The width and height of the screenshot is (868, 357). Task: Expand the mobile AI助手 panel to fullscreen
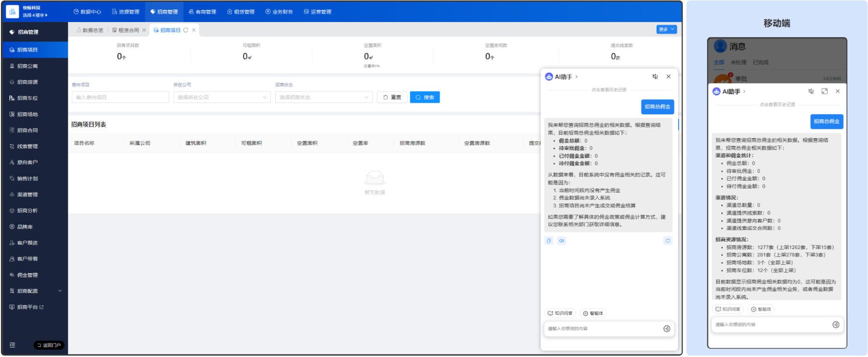pyautogui.click(x=824, y=91)
